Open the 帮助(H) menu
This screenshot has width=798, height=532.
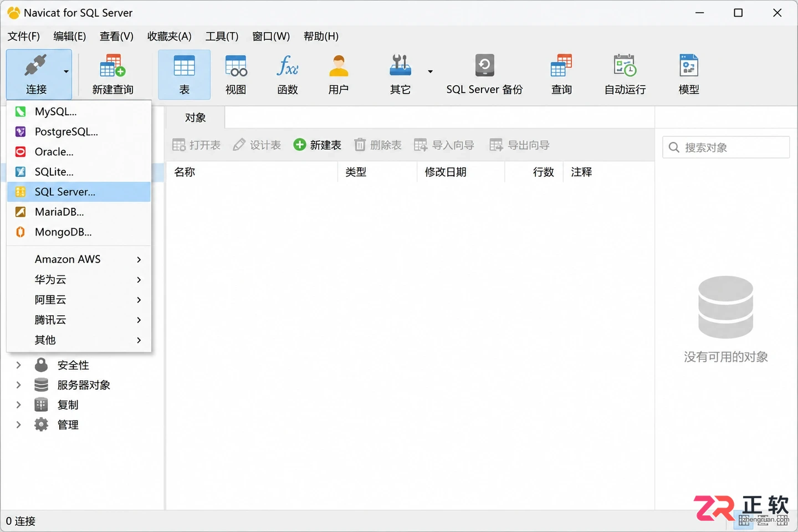(x=321, y=36)
